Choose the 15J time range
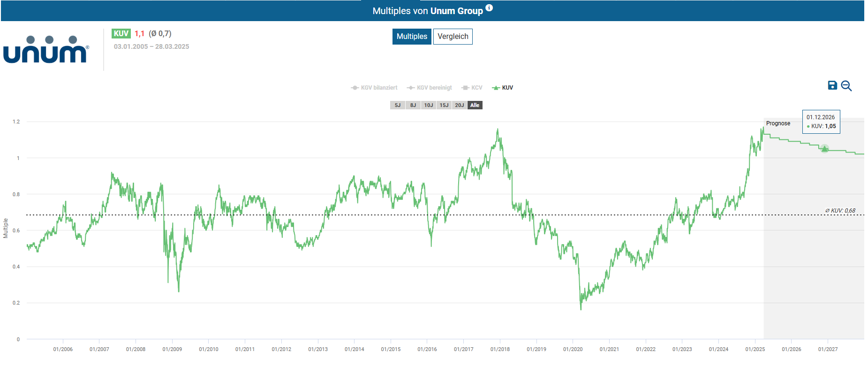The height and width of the screenshot is (367, 868). [444, 105]
